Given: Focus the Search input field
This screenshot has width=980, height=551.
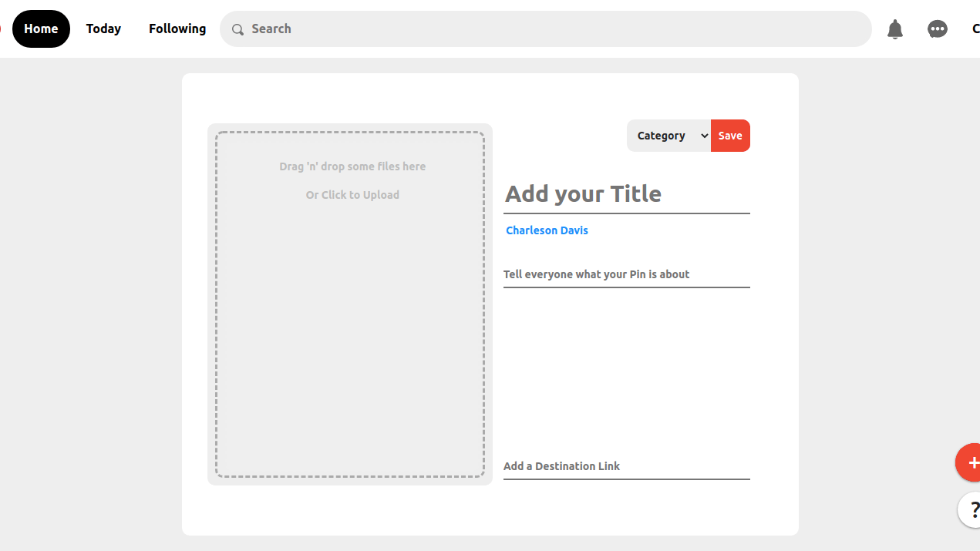Looking at the screenshot, I should 555,29.
